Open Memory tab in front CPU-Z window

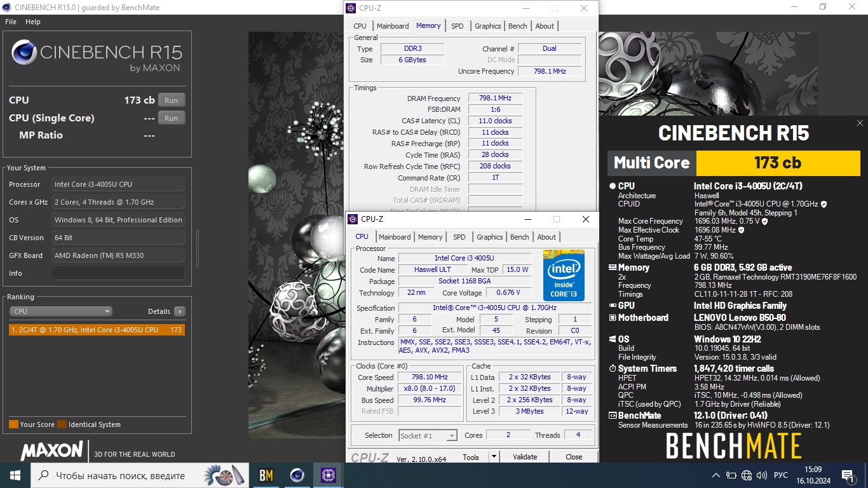coord(430,237)
